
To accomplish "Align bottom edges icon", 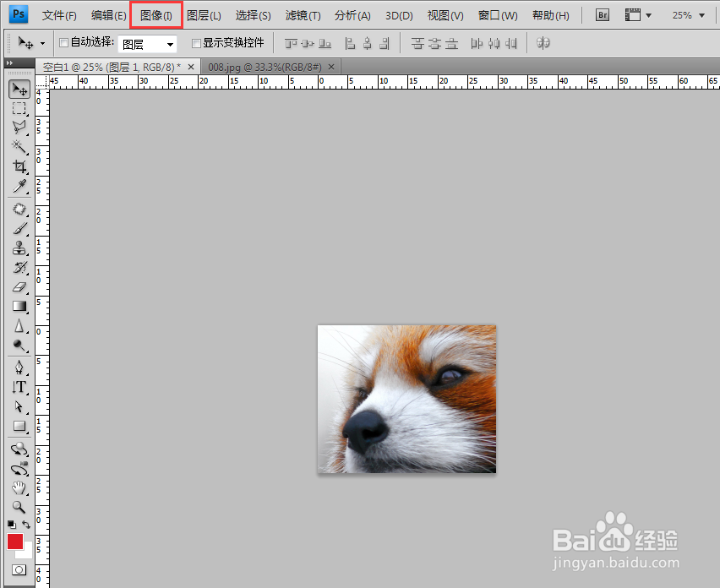I will point(325,44).
